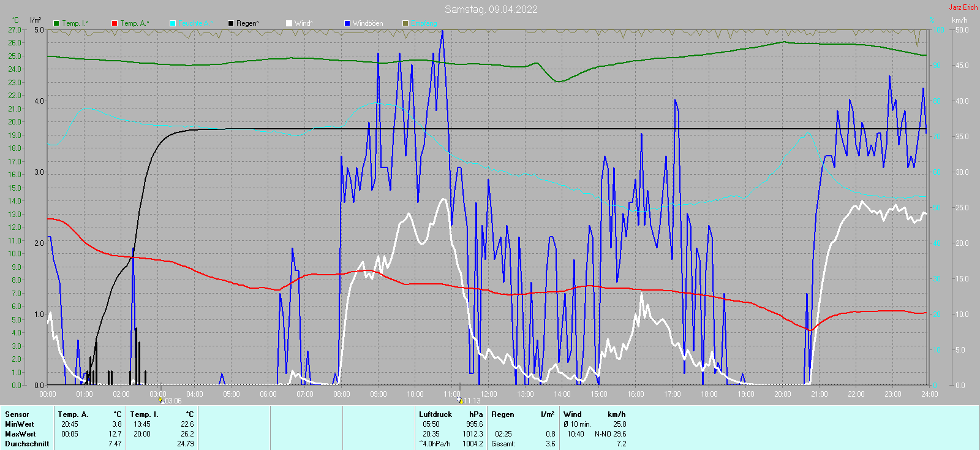Screen dimensions: 980x450
Task: Click the Temp. I. maximum value 26.2
Action: (187, 434)
